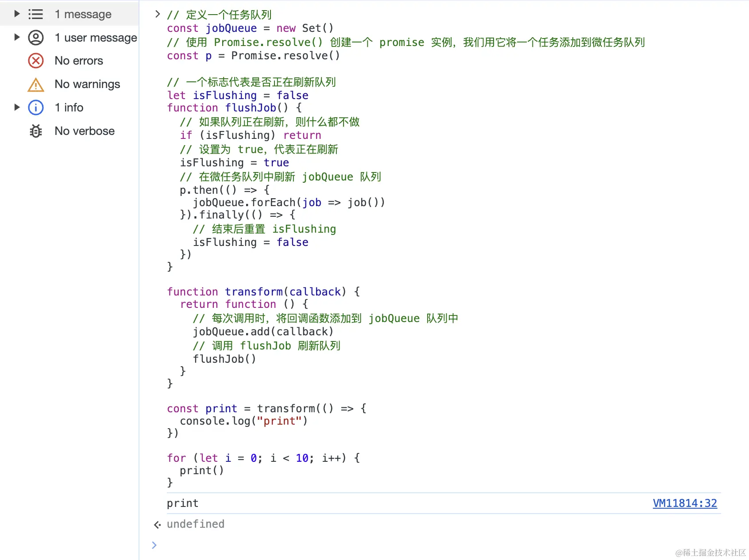Click the blue info circle icon
Viewport: 749px width, 560px height.
pyautogui.click(x=36, y=107)
